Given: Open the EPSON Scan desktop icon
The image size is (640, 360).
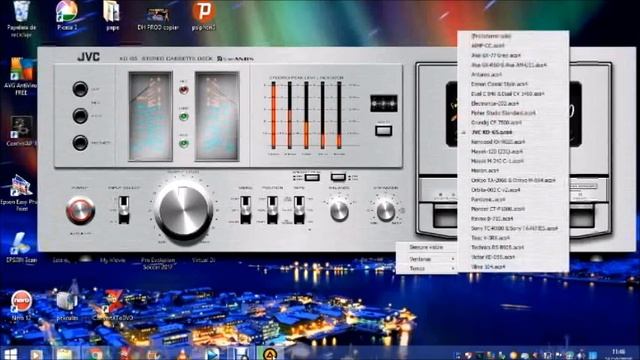Looking at the screenshot, I should [20, 247].
